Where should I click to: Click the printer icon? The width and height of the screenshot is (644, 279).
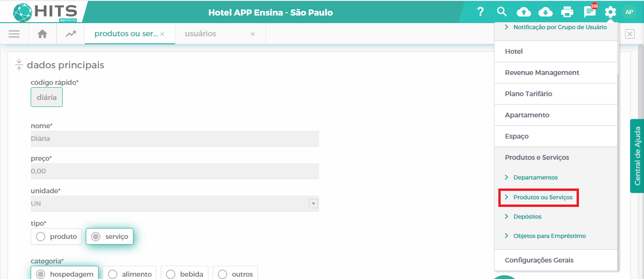pyautogui.click(x=567, y=12)
